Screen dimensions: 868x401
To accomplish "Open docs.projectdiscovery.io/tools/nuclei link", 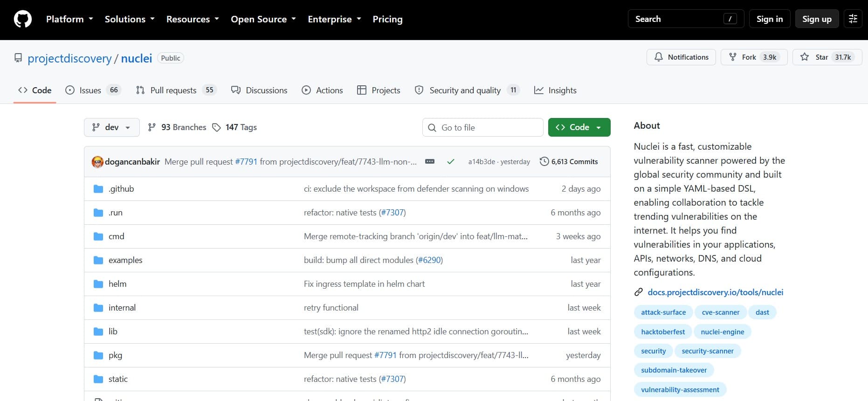I will click(x=715, y=292).
